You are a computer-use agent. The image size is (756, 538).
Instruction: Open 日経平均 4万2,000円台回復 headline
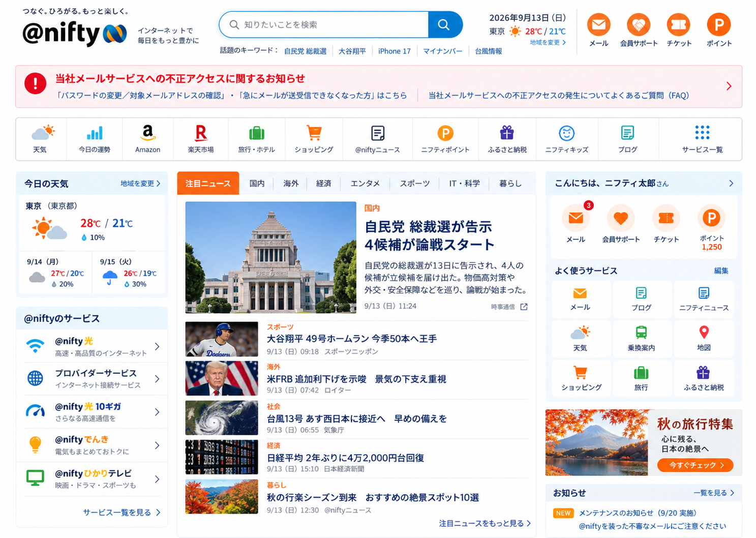coord(346,458)
